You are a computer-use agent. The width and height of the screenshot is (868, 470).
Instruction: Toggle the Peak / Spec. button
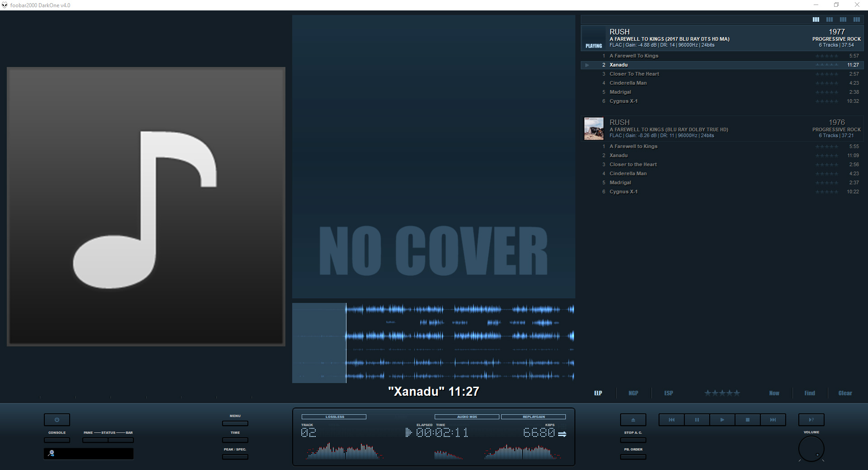[x=235, y=456]
